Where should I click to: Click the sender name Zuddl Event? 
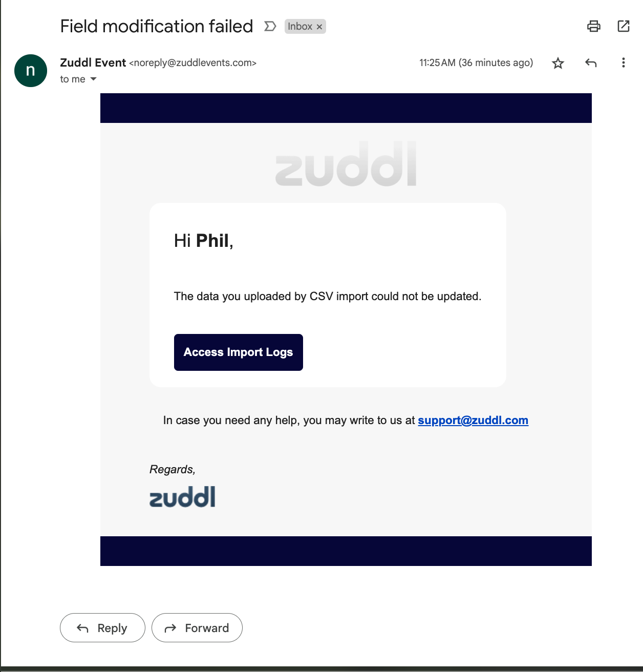pos(93,62)
